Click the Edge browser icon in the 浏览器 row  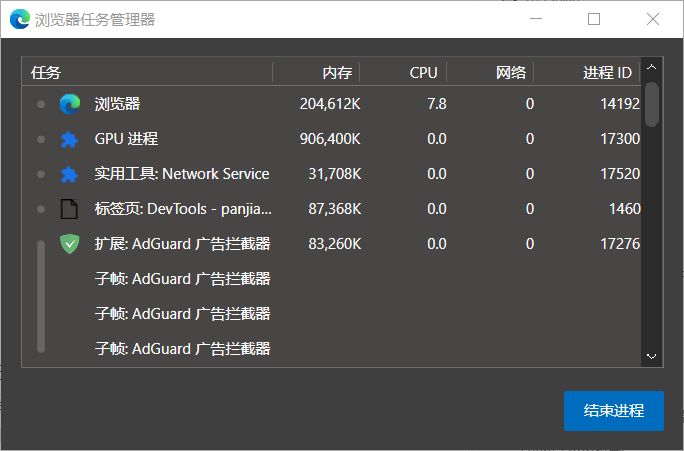click(70, 104)
